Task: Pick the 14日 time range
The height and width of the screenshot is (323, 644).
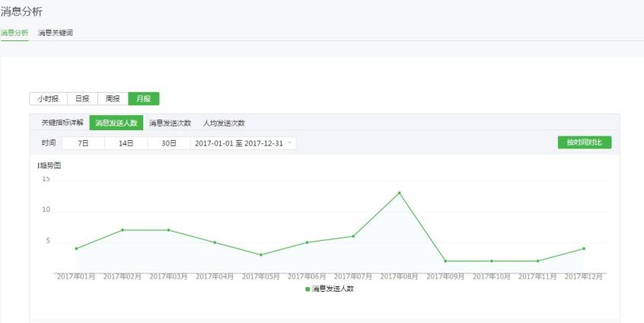Action: click(126, 142)
